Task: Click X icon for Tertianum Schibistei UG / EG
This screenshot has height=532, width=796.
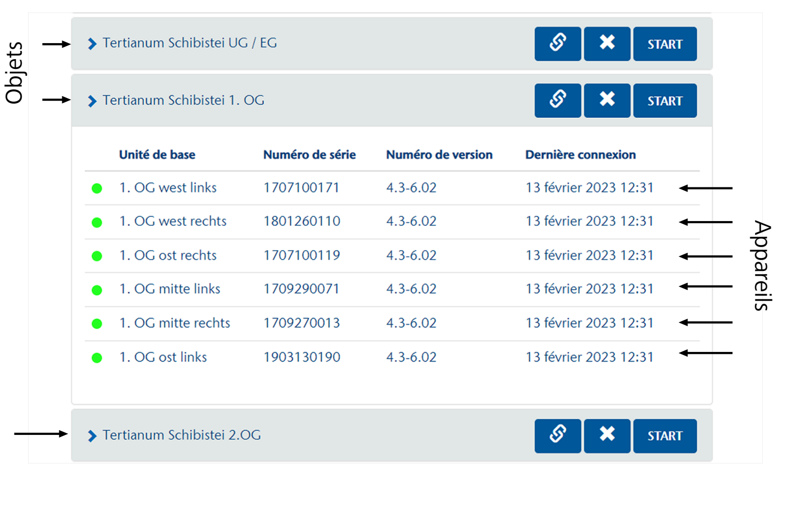Action: pyautogui.click(x=607, y=44)
